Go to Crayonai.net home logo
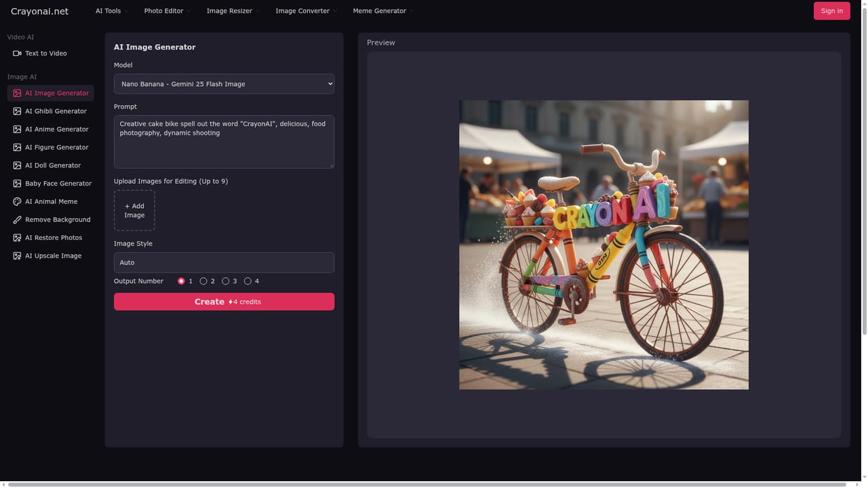 pyautogui.click(x=39, y=11)
